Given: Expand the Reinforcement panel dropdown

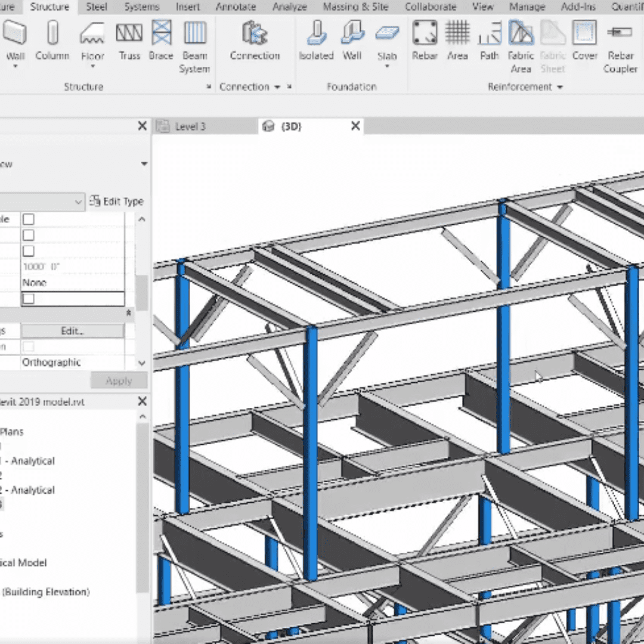Looking at the screenshot, I should pos(560,87).
